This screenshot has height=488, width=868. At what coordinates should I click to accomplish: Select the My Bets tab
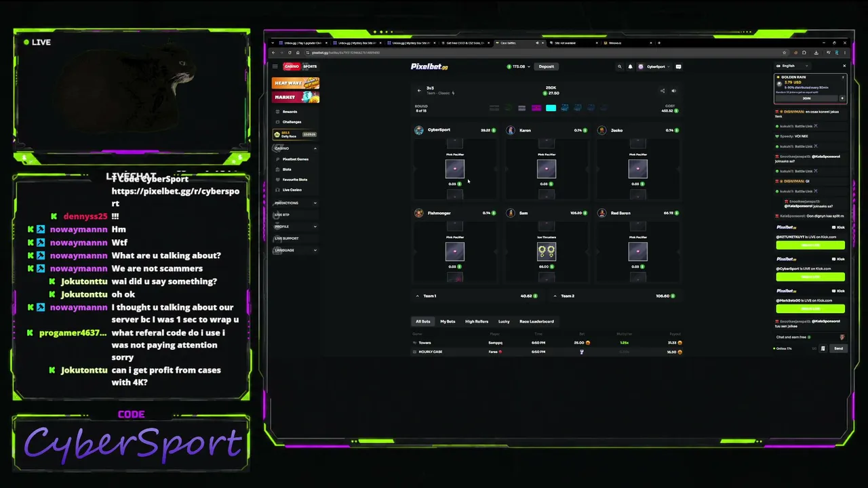[448, 321]
